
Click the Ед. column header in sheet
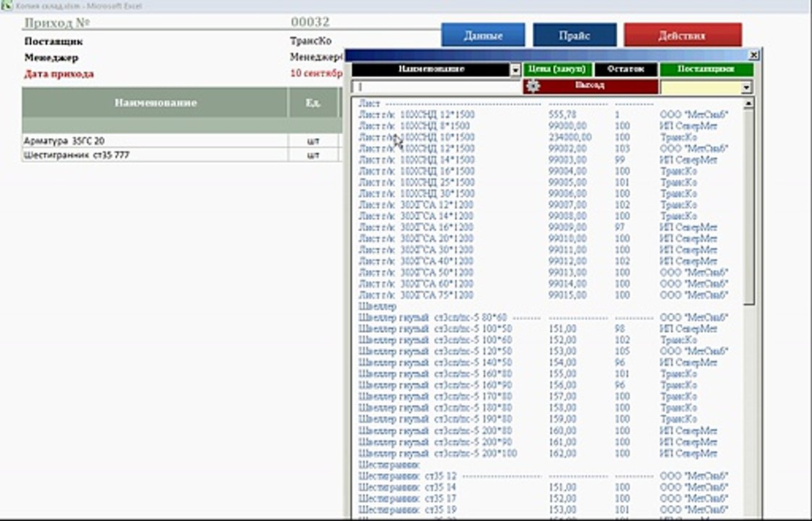point(313,103)
